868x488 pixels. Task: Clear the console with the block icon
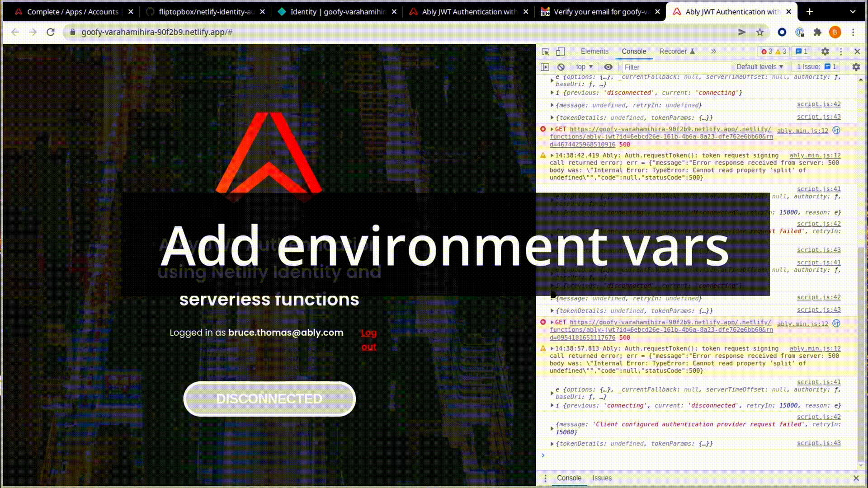click(561, 67)
